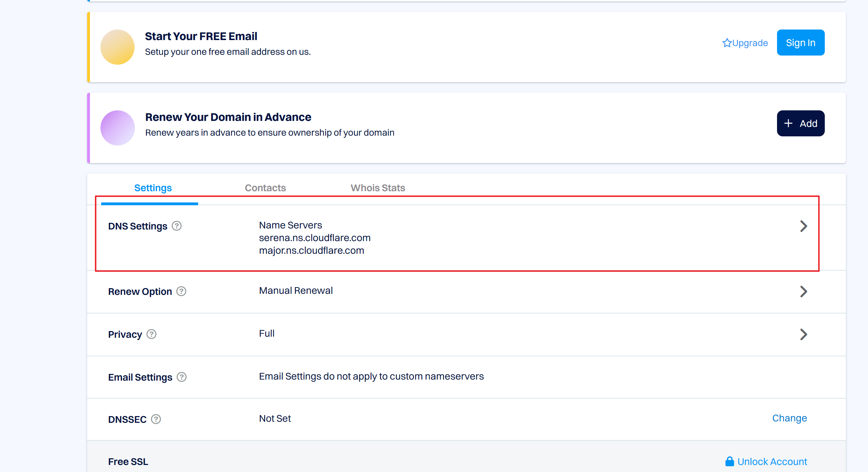Viewport: 868px width, 472px height.
Task: Click the yellow email circle icon
Action: 118,47
